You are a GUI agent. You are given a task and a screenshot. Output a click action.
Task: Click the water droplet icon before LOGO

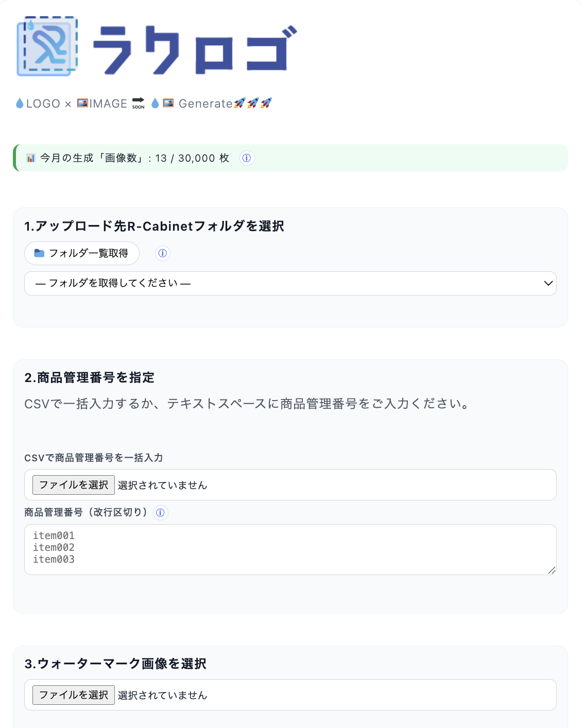pyautogui.click(x=20, y=103)
